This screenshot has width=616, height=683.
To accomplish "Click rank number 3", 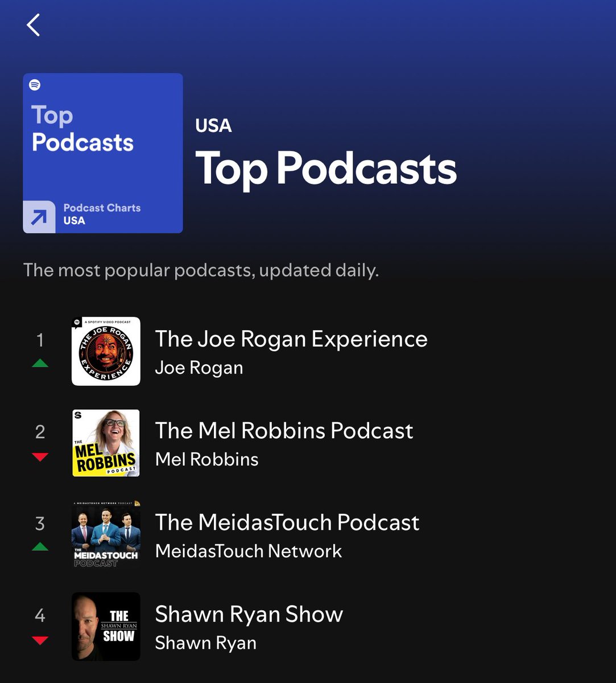I will (x=40, y=524).
